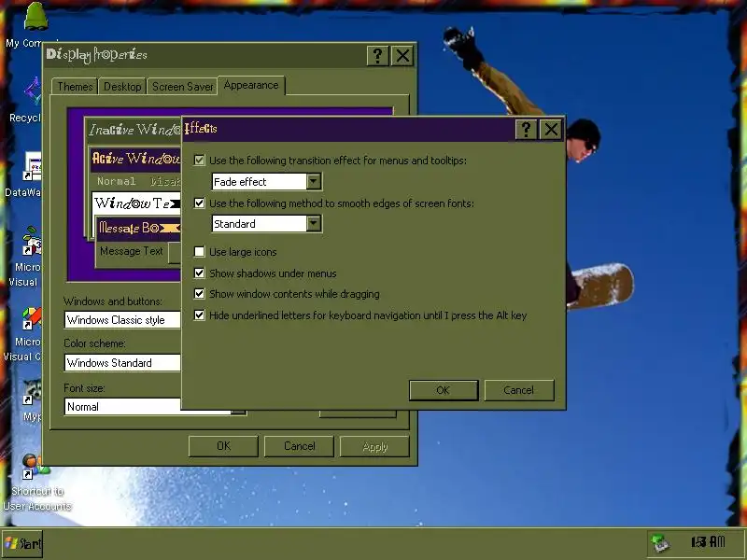Screen dimensions: 747x560
Task: Open the Recycle Bin desktop icon
Action: [x=32, y=91]
